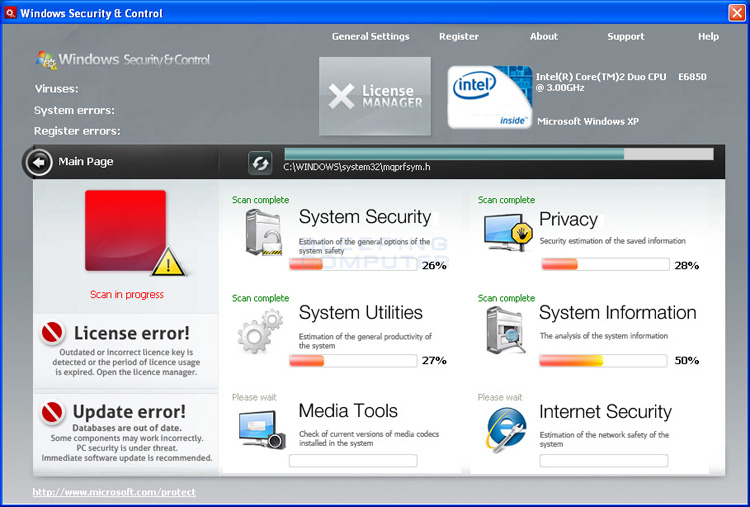Click the License Manager button
Screen dimensions: 750x507
coord(375,96)
